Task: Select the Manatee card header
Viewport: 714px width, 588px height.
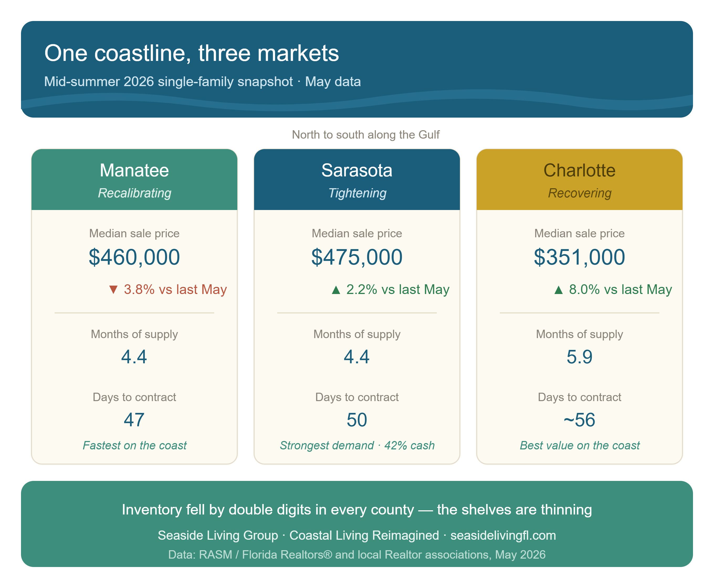Action: coord(134,180)
